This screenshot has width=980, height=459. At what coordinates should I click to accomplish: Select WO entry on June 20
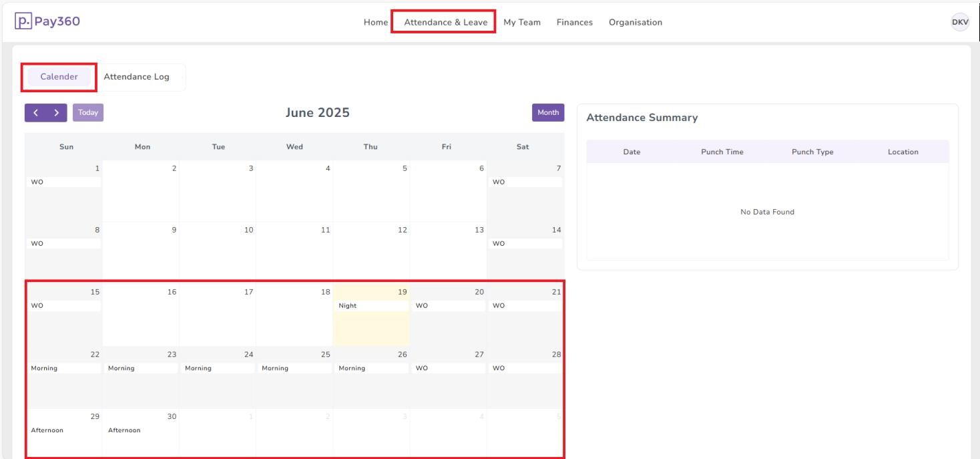pyautogui.click(x=449, y=306)
